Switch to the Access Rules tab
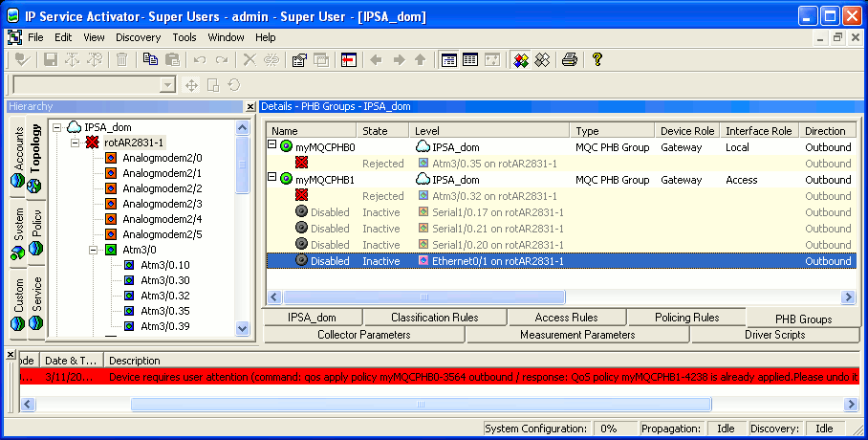The width and height of the screenshot is (868, 440). click(x=566, y=318)
